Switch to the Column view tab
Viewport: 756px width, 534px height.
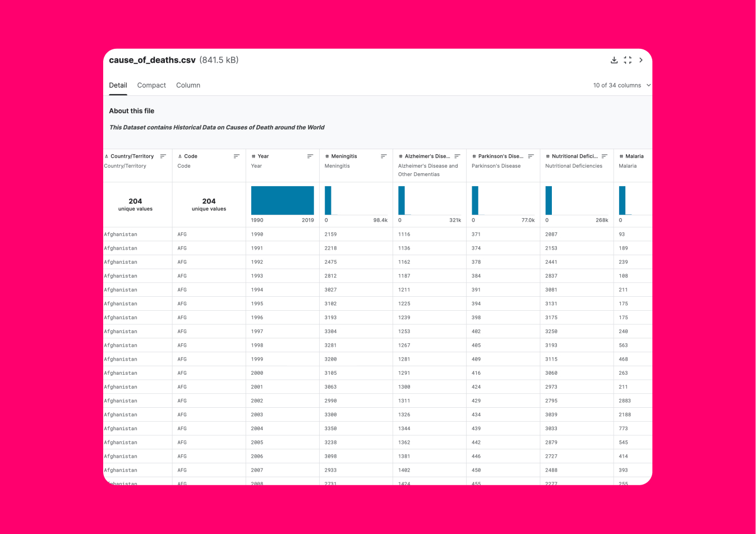click(x=188, y=85)
